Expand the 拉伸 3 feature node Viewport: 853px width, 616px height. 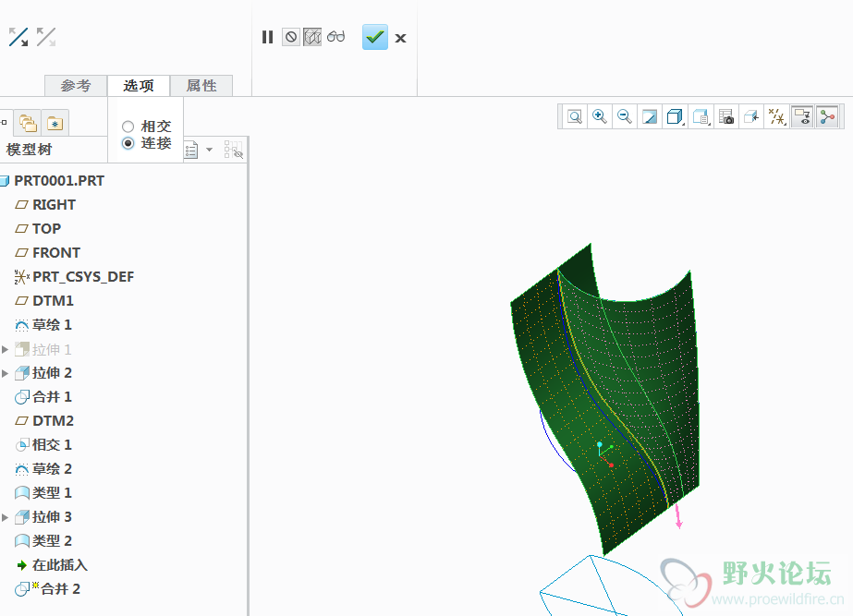click(x=5, y=517)
